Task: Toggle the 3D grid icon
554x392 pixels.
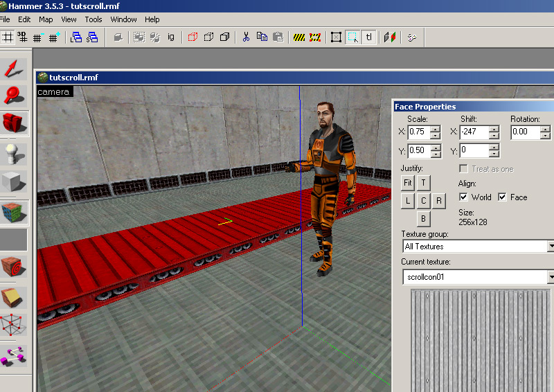Action: tap(22, 37)
